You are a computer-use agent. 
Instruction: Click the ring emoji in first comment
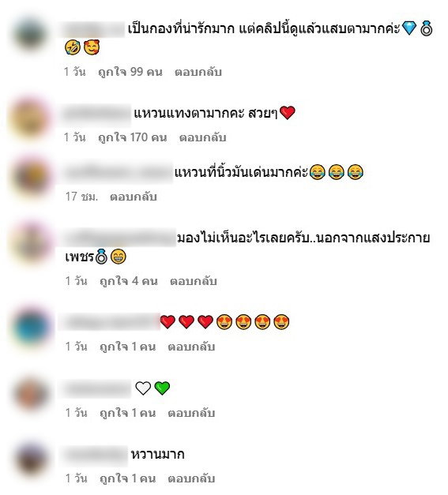(427, 28)
